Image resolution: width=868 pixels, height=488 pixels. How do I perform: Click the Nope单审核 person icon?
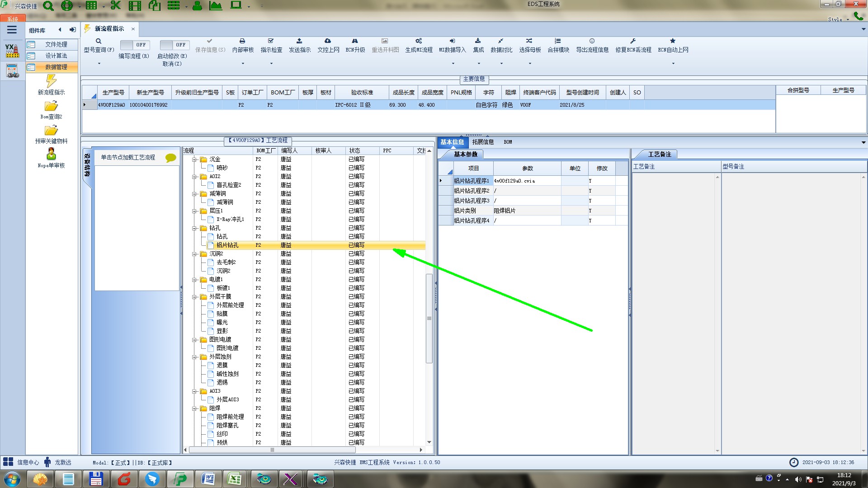coord(51,154)
